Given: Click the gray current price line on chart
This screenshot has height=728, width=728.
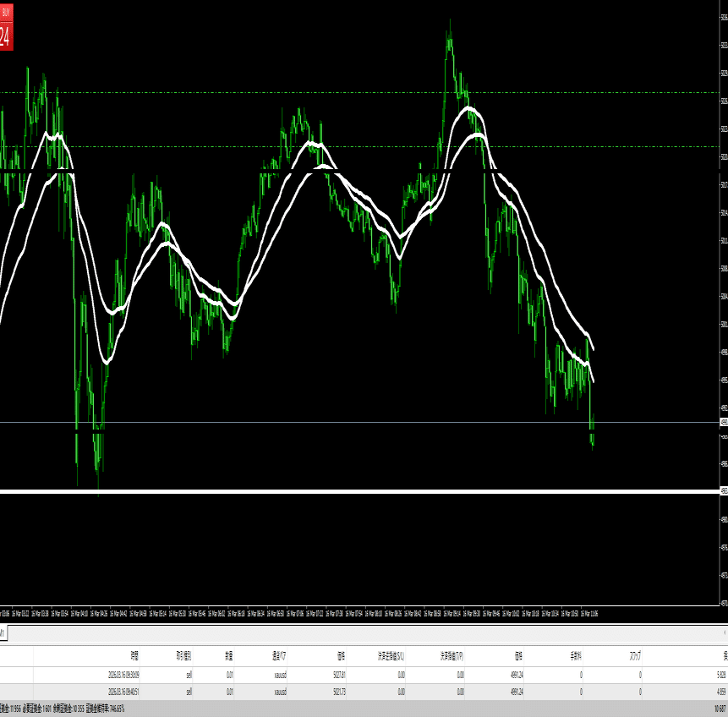Looking at the screenshot, I should 360,423.
